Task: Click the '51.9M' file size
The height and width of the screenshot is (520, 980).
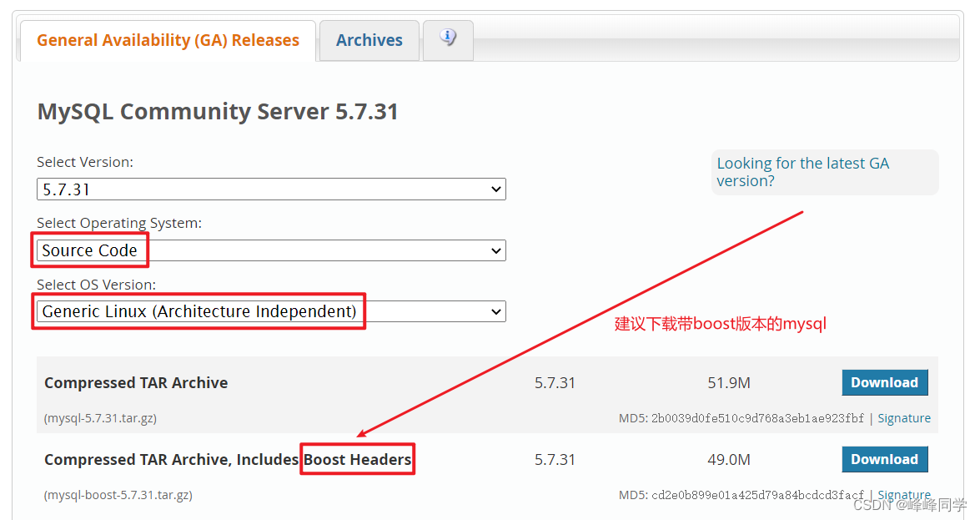Action: pyautogui.click(x=729, y=383)
